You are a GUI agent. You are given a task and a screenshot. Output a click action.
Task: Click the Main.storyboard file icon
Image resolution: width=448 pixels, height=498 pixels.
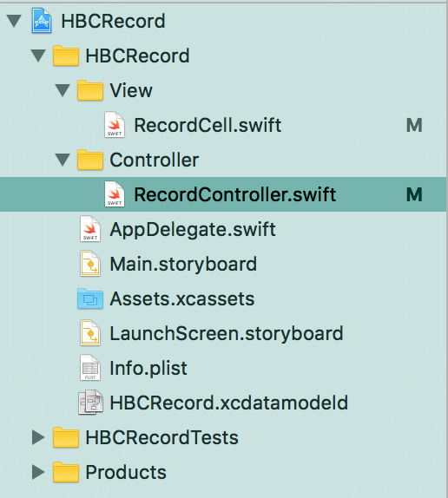90,264
